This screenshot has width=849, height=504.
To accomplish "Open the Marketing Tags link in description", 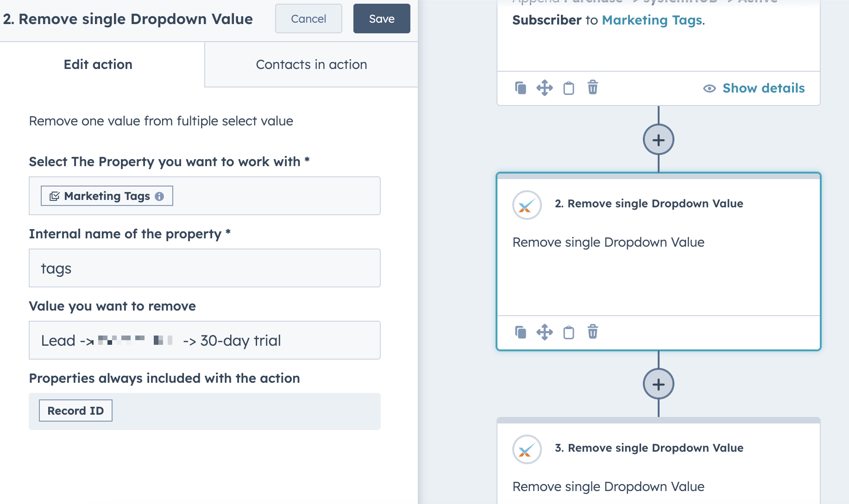I will click(651, 20).
